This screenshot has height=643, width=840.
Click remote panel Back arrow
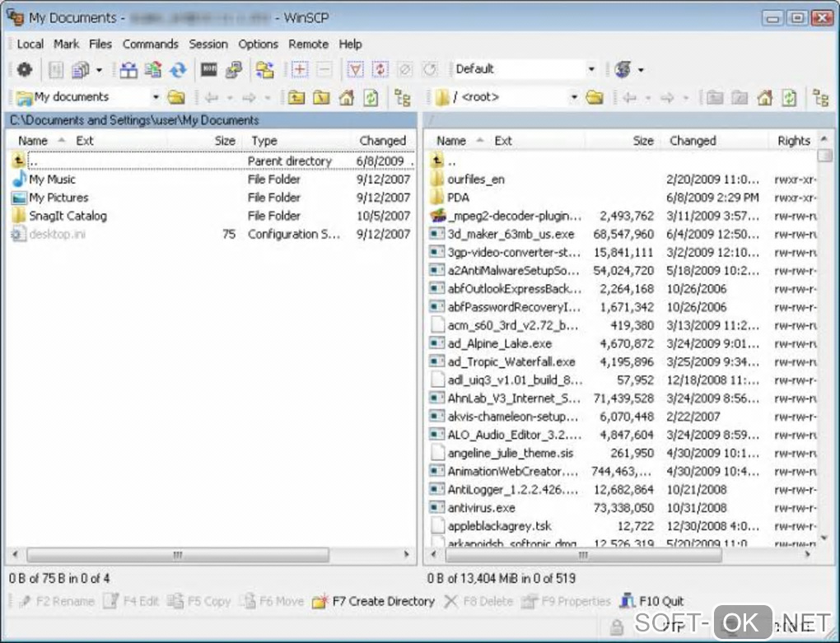click(630, 97)
